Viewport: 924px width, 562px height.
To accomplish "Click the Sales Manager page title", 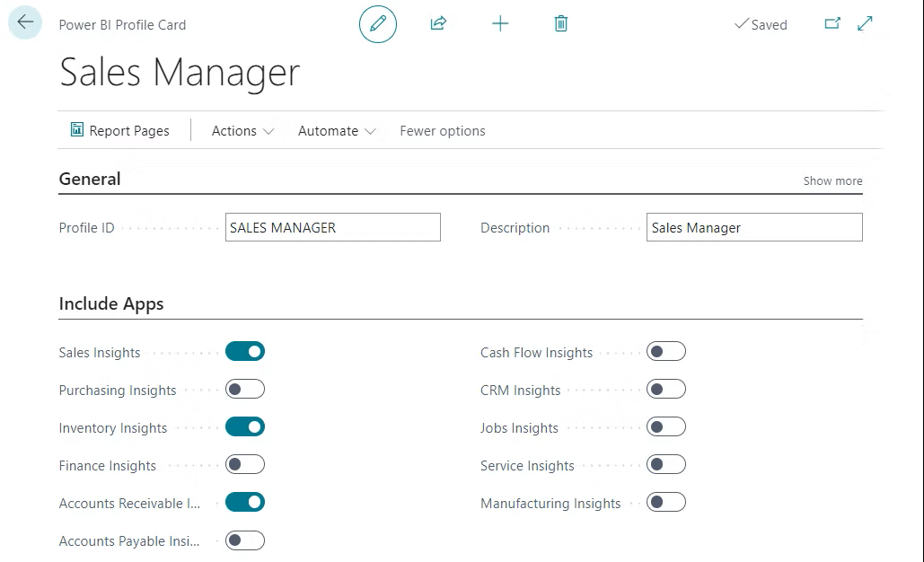I will 180,73.
